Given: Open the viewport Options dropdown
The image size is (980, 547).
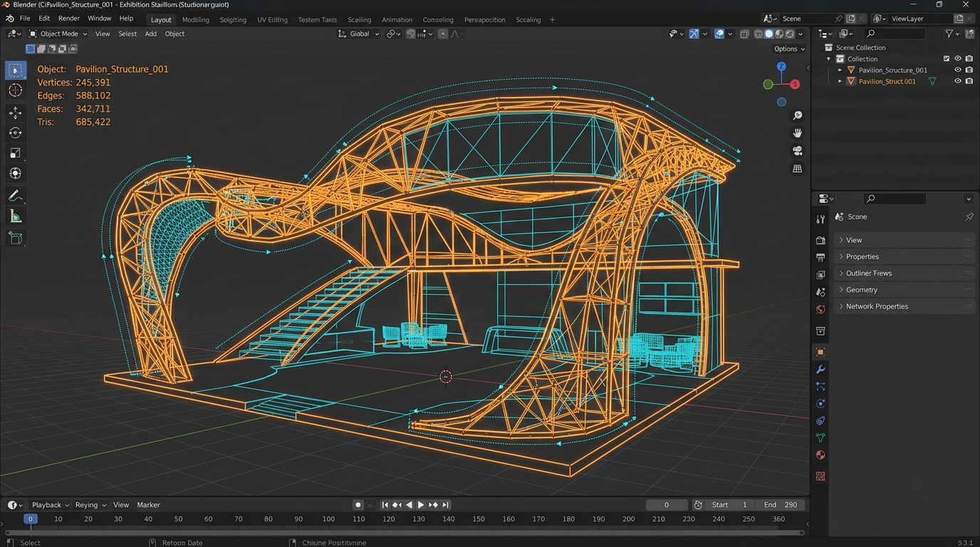Looking at the screenshot, I should 789,48.
